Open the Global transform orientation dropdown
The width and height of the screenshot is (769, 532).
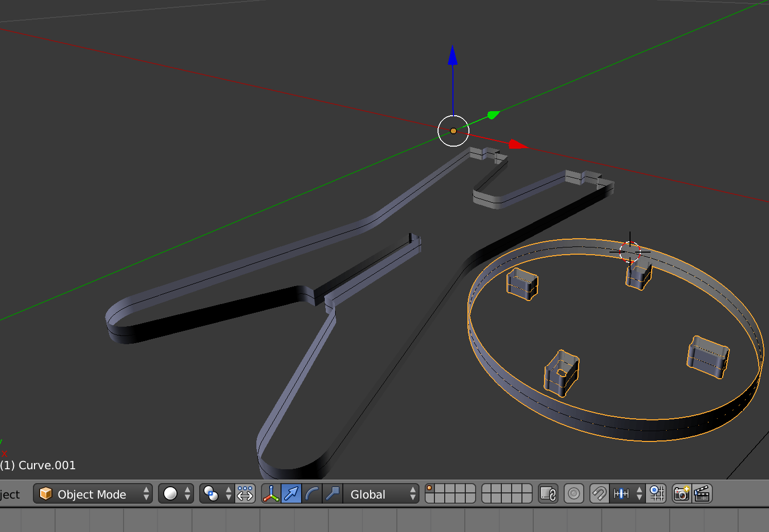point(381,494)
